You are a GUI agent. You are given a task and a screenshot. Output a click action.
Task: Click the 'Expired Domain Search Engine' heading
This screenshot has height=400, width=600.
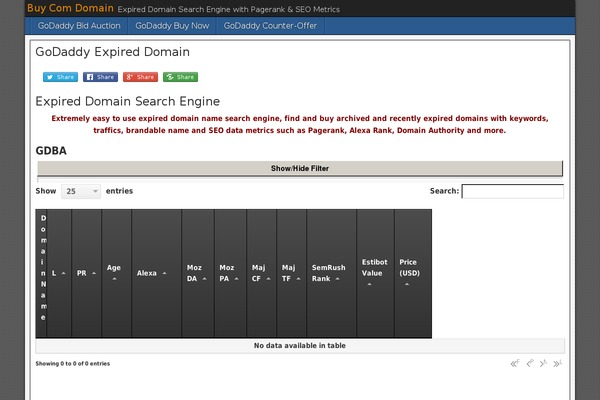[128, 101]
